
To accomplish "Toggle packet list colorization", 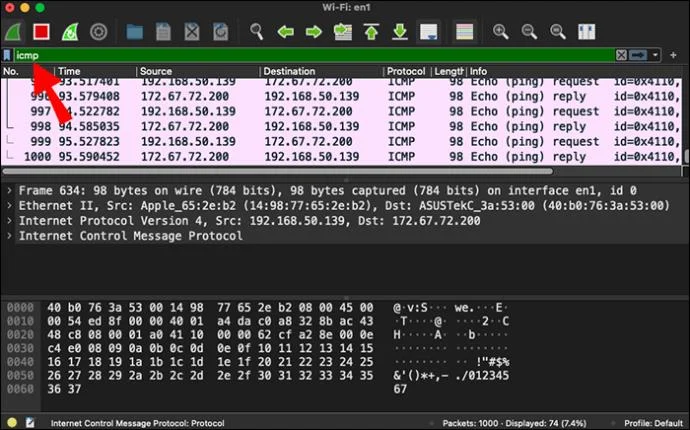I will click(465, 32).
